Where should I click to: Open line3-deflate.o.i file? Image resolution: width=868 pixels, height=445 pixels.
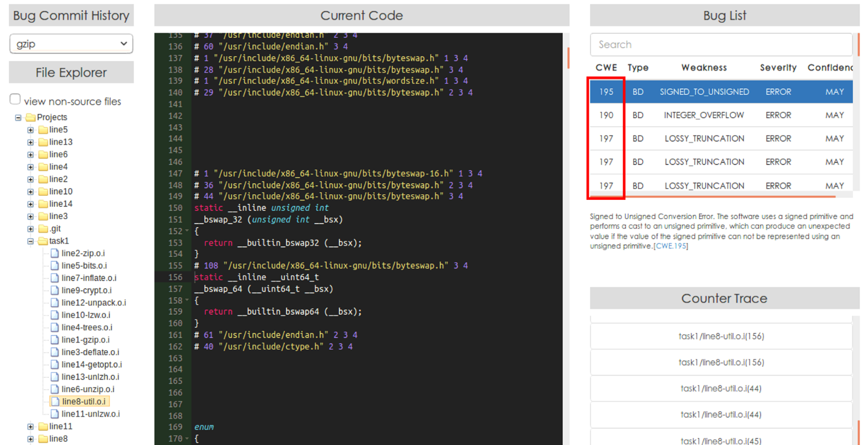pyautogui.click(x=90, y=352)
